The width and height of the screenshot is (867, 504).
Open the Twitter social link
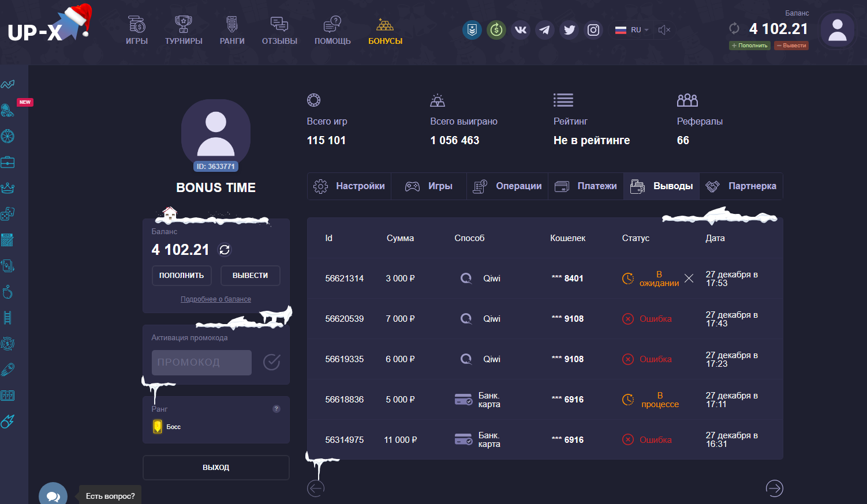point(569,30)
